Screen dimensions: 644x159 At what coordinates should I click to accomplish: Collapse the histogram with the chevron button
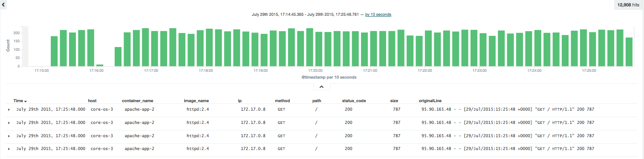click(x=322, y=87)
